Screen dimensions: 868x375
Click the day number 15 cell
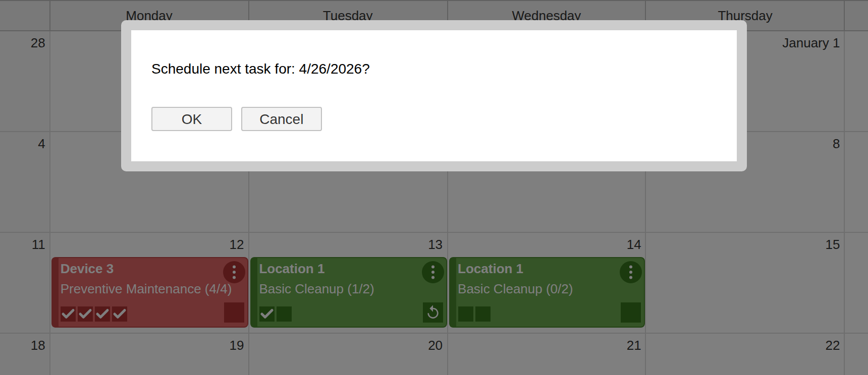pos(832,245)
